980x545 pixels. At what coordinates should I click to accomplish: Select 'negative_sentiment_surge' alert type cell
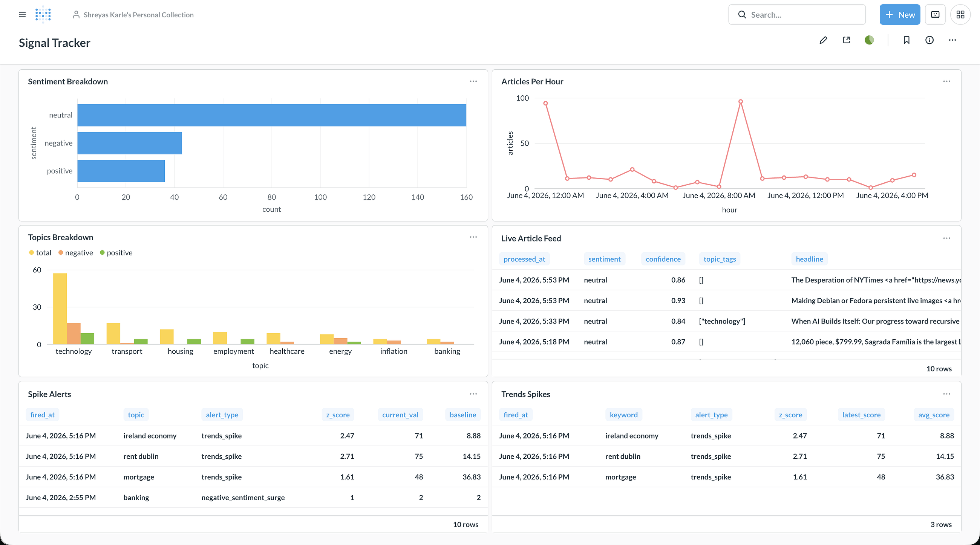(243, 498)
